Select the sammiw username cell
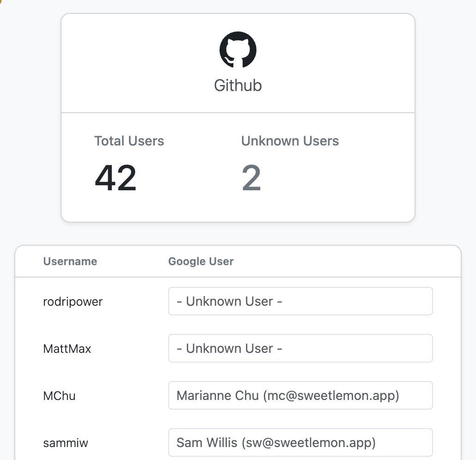This screenshot has width=476, height=460. tap(66, 443)
